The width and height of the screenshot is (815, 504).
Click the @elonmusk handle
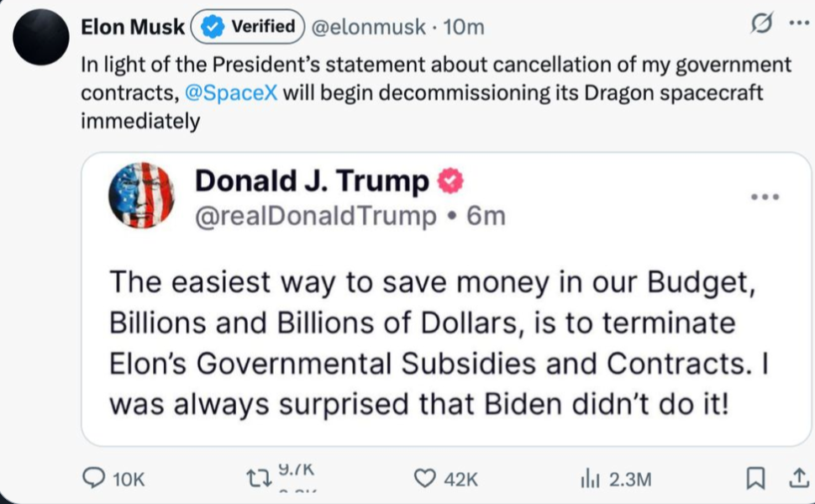pyautogui.click(x=368, y=27)
